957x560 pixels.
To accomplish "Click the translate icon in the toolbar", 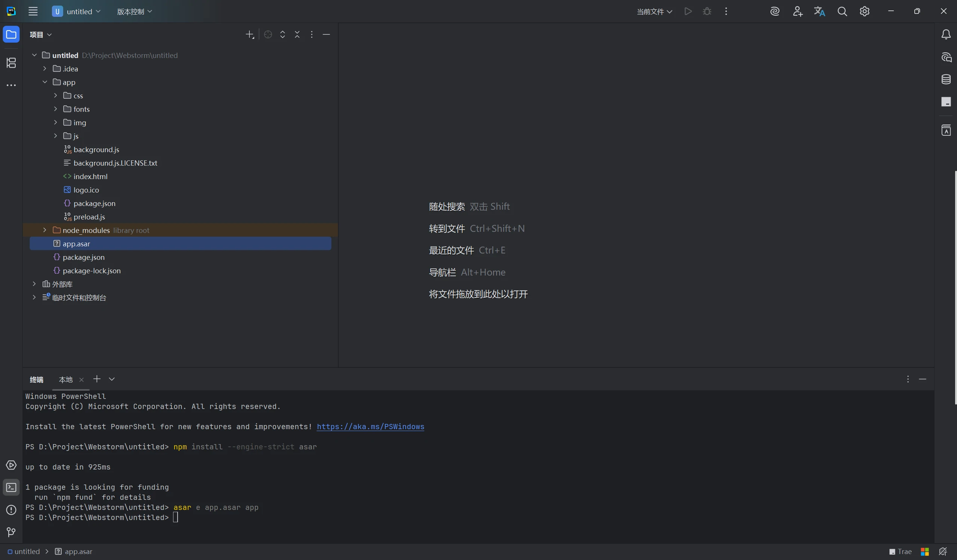I will coord(819,11).
